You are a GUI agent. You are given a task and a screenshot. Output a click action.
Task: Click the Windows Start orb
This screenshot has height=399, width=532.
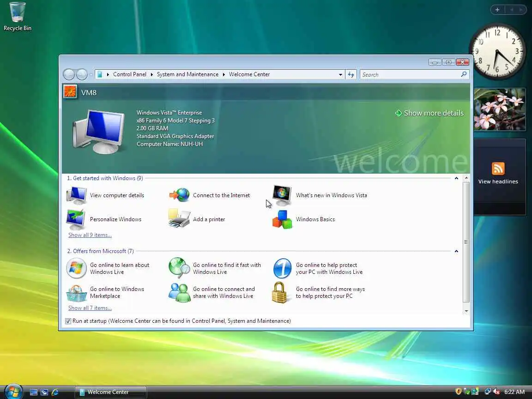(13, 391)
